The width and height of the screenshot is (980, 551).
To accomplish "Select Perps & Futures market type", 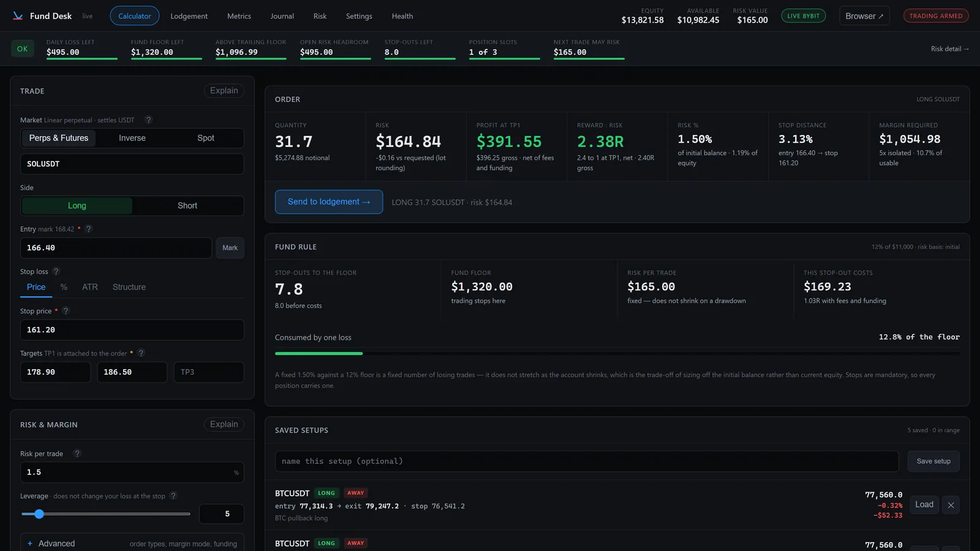I will click(59, 138).
